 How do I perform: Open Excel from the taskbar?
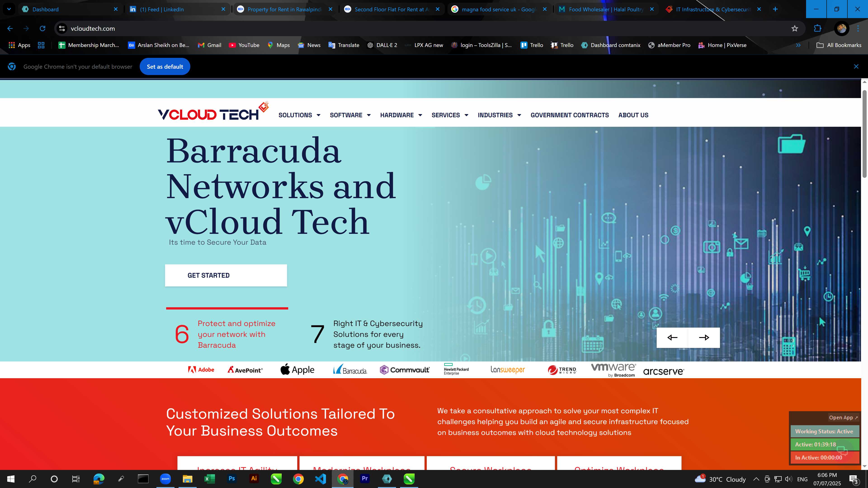210,479
